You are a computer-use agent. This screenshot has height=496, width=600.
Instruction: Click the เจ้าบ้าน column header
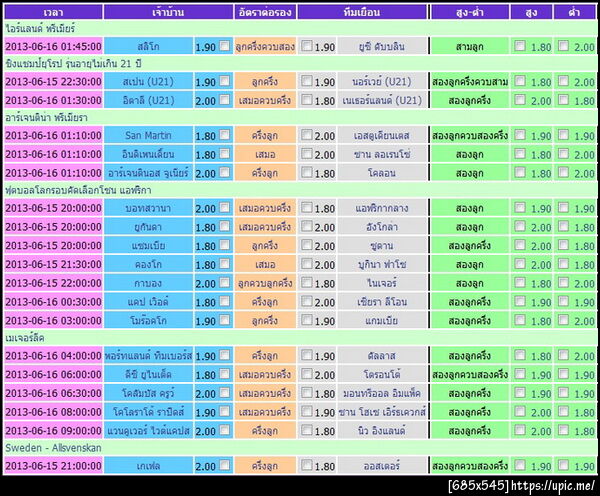[x=168, y=12]
